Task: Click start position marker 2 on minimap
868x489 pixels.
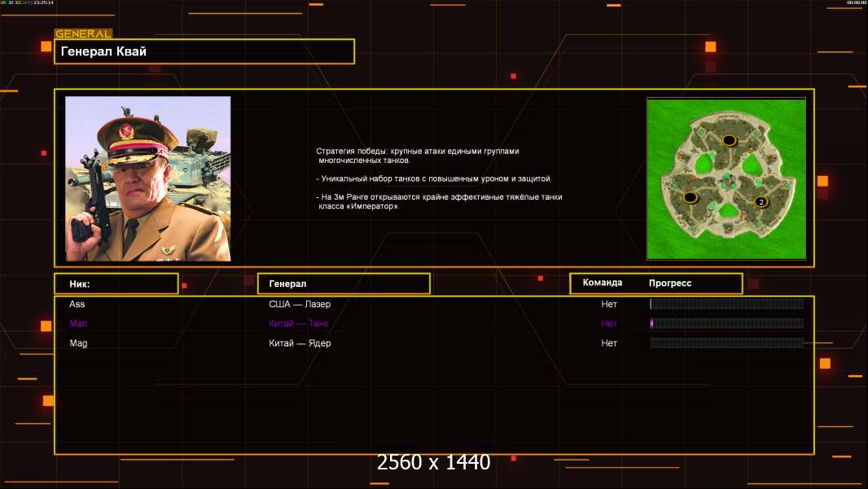Action: click(761, 202)
